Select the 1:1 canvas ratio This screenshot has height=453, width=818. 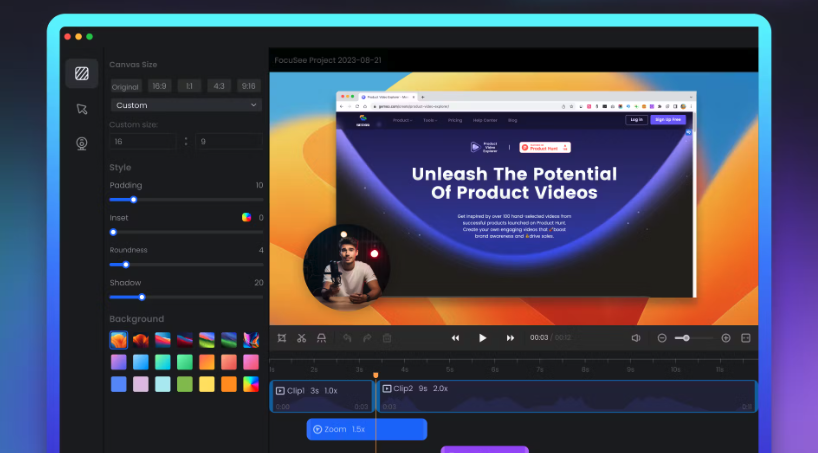tap(189, 86)
